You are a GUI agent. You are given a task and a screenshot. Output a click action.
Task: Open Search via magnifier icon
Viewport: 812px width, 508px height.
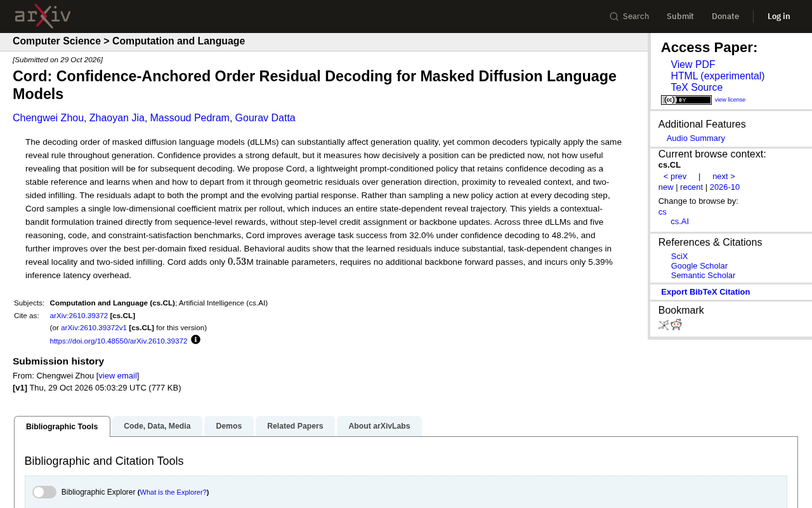pos(613,17)
